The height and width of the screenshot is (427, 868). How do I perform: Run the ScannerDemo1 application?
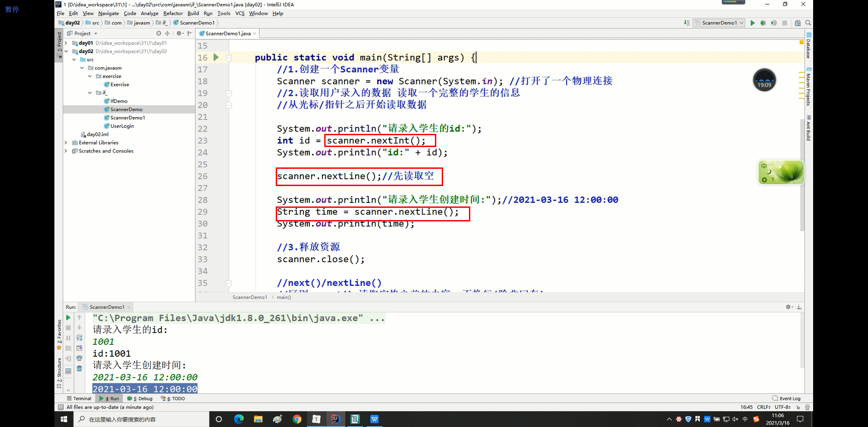(x=752, y=23)
